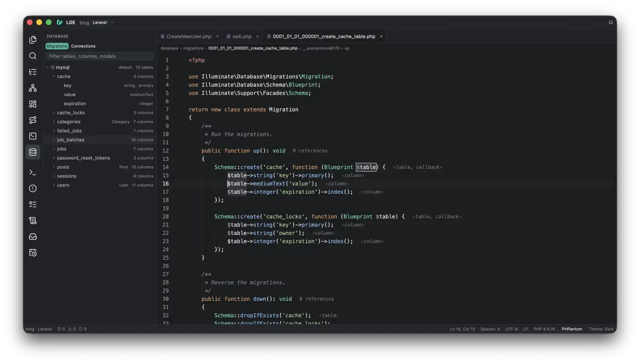Image resolution: width=640 pixels, height=364 pixels.
Task: Toggle the panel layout icon at top right
Action: click(x=610, y=22)
